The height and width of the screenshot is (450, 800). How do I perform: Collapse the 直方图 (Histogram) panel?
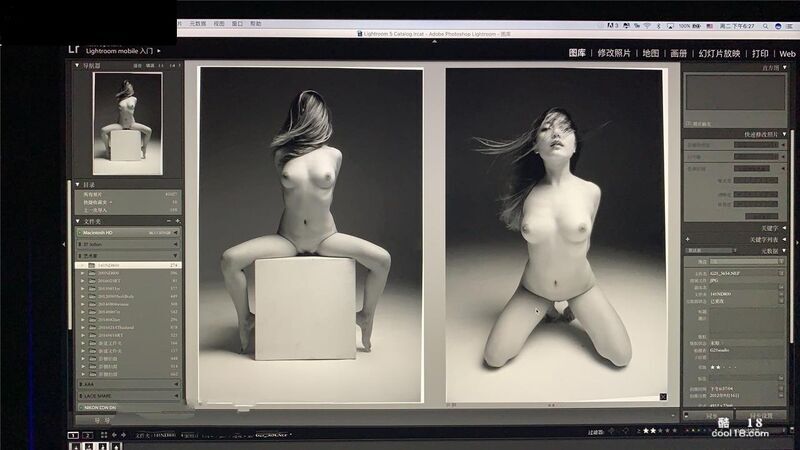pyautogui.click(x=783, y=68)
